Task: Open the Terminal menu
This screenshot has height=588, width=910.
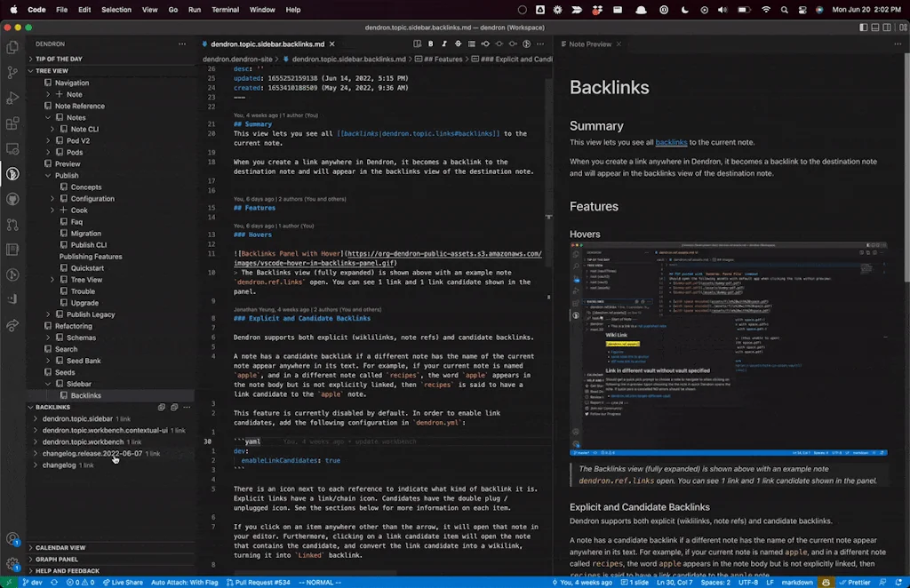Action: (x=225, y=10)
